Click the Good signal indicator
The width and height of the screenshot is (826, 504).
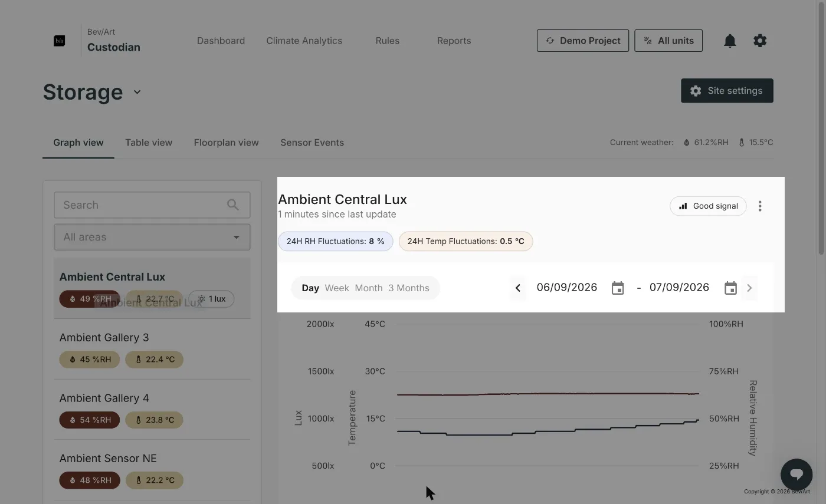(708, 206)
